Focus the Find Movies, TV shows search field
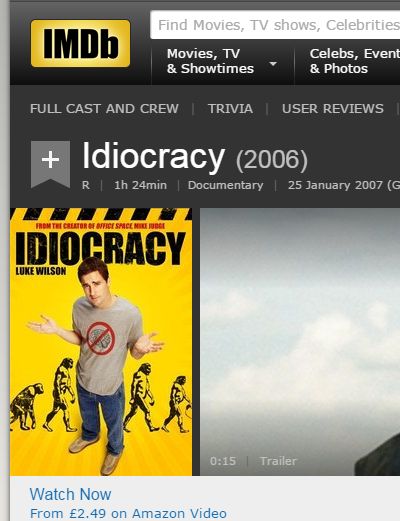This screenshot has height=521, width=400. (275, 25)
